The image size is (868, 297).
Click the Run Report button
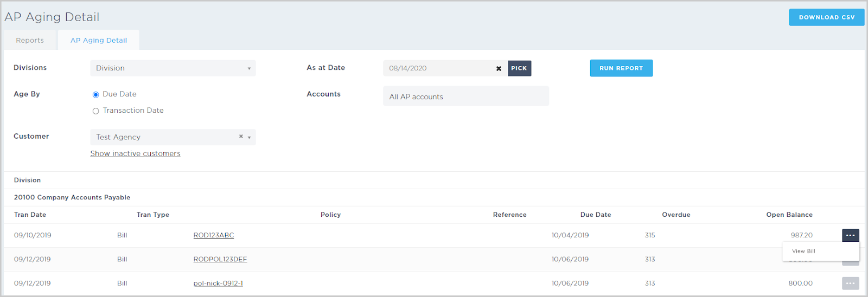621,68
